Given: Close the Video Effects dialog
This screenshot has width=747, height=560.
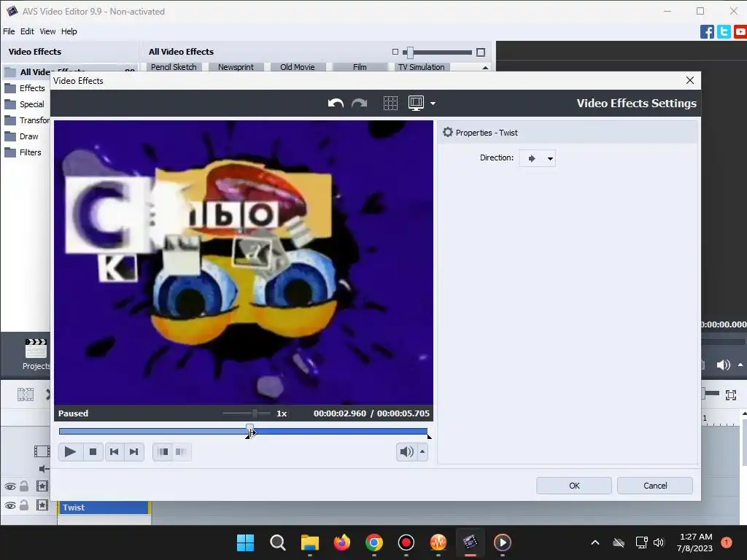Looking at the screenshot, I should (690, 80).
